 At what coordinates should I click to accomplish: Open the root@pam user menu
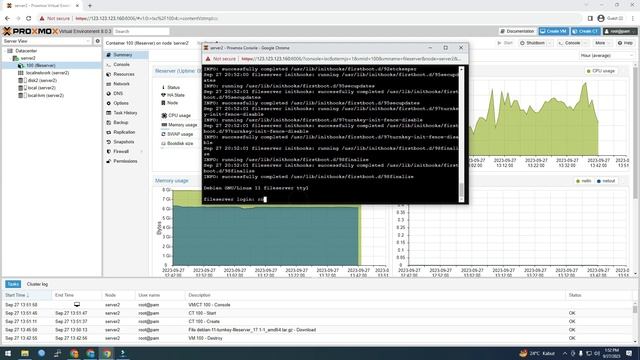coord(620,31)
